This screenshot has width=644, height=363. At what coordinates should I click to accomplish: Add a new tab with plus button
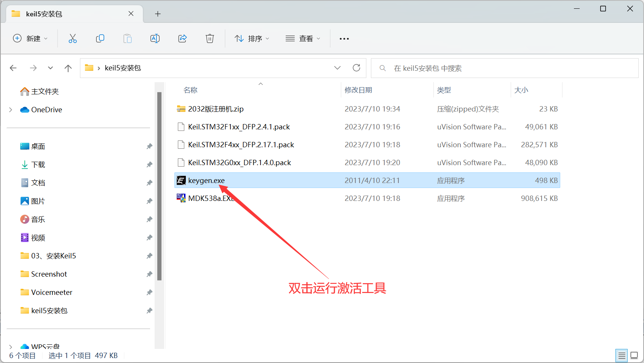(x=158, y=14)
